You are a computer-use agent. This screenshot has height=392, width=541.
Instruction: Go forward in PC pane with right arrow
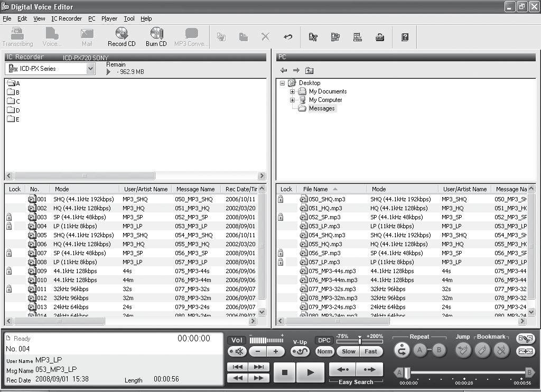296,70
